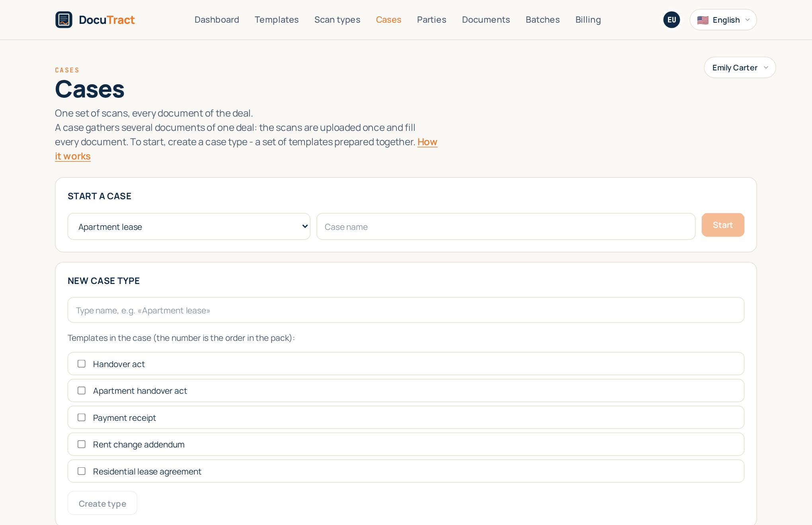Viewport: 812px width, 525px height.
Task: Open the Billing page
Action: pos(588,19)
